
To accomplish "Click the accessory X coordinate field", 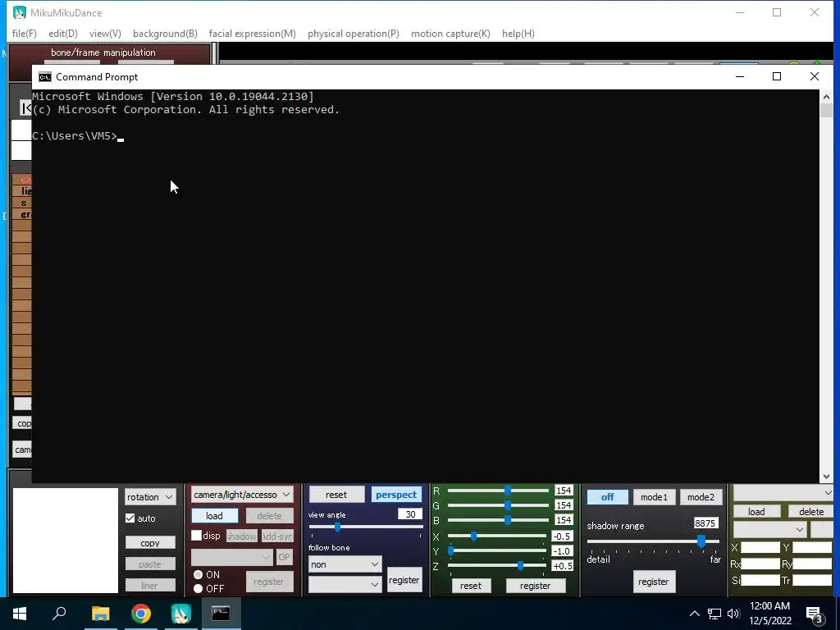I will (x=760, y=547).
